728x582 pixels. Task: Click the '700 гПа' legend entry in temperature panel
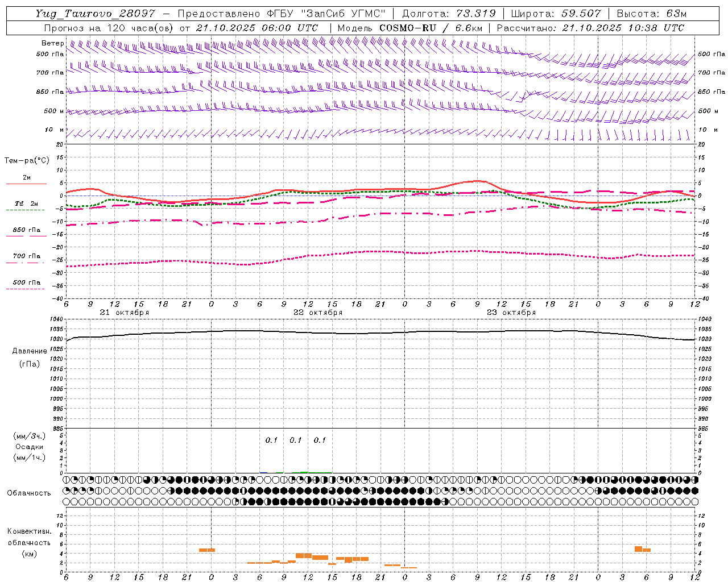tap(26, 256)
